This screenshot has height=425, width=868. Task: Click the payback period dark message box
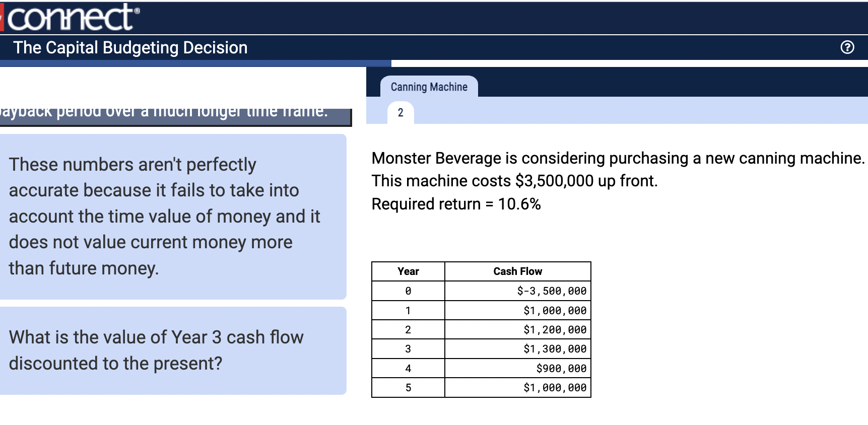tap(175, 117)
